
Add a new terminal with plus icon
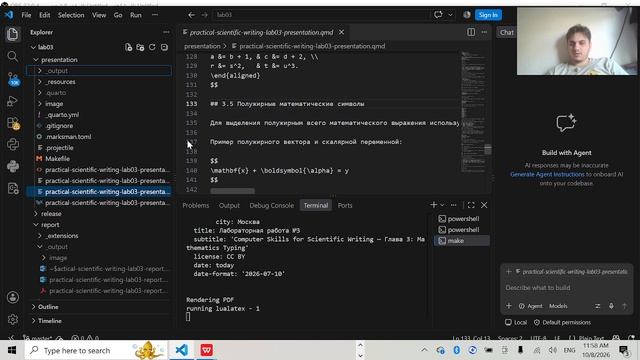tap(433, 205)
